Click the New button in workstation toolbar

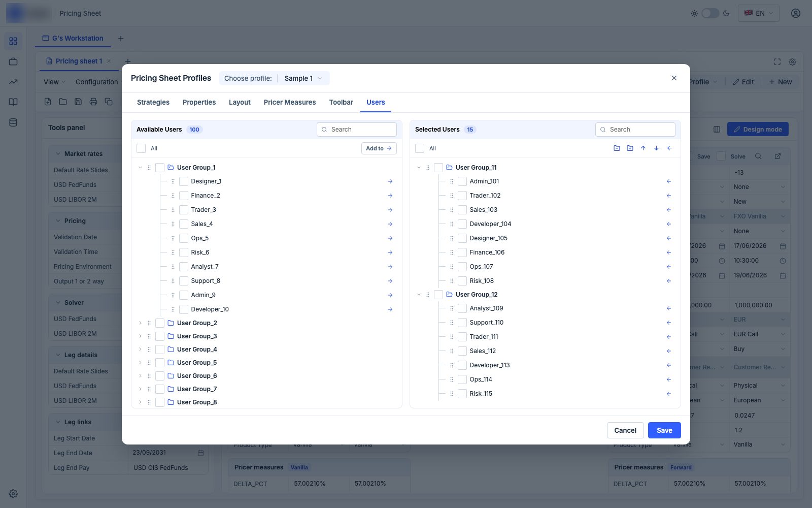[781, 82]
